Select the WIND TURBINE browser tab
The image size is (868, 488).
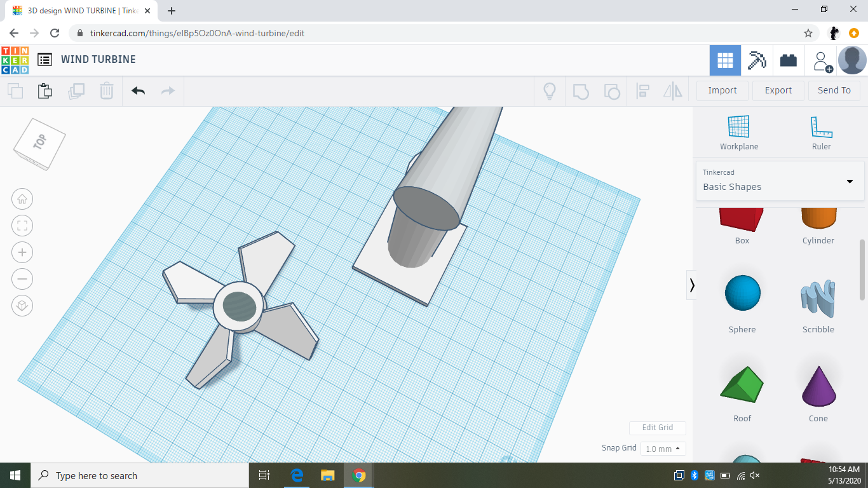[76, 10]
